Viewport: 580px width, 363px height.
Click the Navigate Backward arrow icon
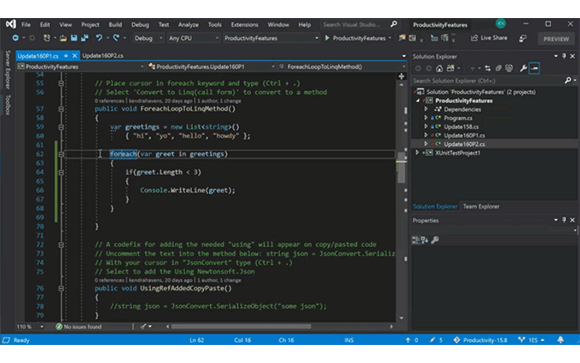coord(15,38)
